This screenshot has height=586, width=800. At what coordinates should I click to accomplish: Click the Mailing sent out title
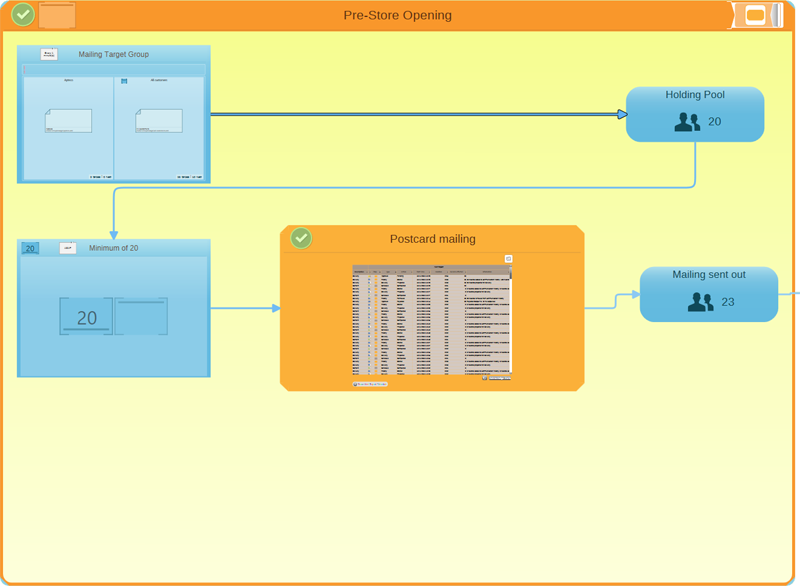[709, 275]
